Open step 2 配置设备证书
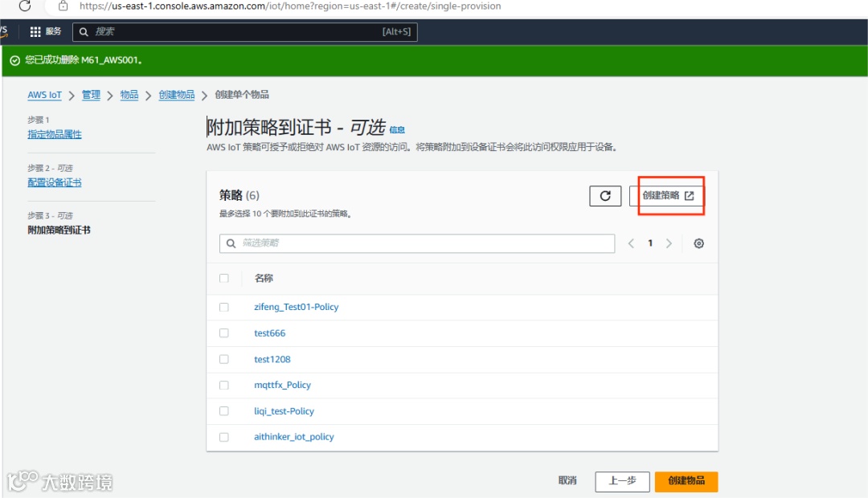Screen dimensions: 868x498 point(55,182)
